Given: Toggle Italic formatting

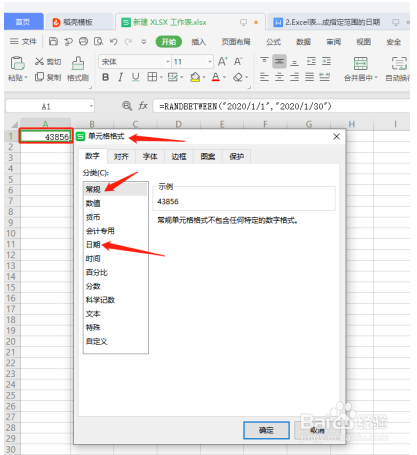Looking at the screenshot, I should [120, 77].
